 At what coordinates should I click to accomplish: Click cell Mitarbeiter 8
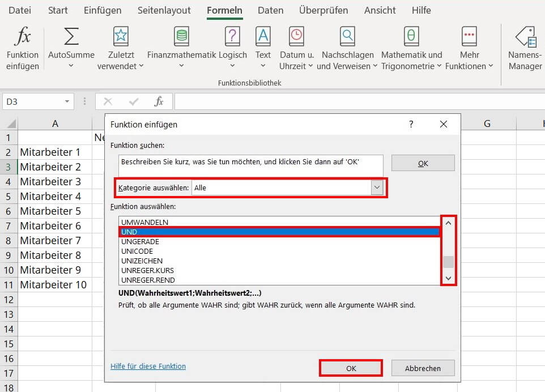[55, 255]
